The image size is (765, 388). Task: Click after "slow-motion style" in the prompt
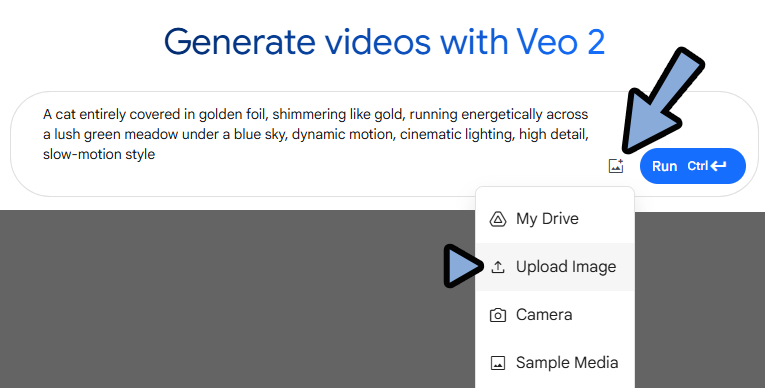pos(157,154)
